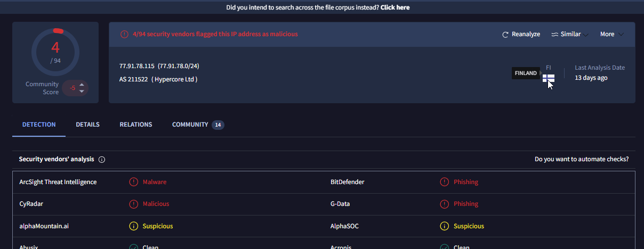Click the Phishing warning icon for G-Data

[444, 204]
